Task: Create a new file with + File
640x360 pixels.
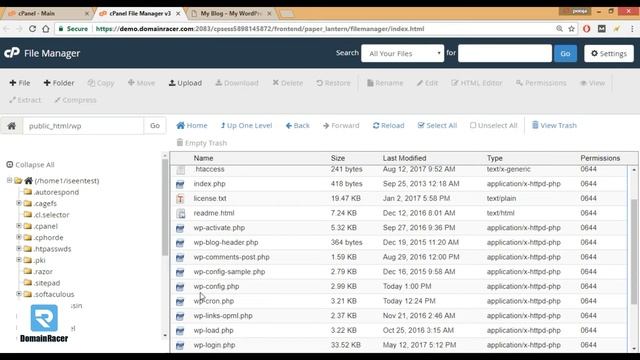Action: (x=20, y=83)
